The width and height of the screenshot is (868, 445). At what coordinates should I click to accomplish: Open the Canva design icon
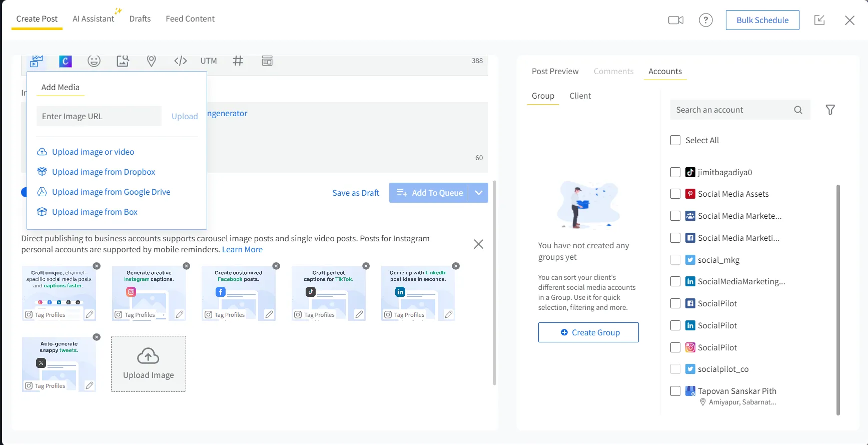(66, 61)
